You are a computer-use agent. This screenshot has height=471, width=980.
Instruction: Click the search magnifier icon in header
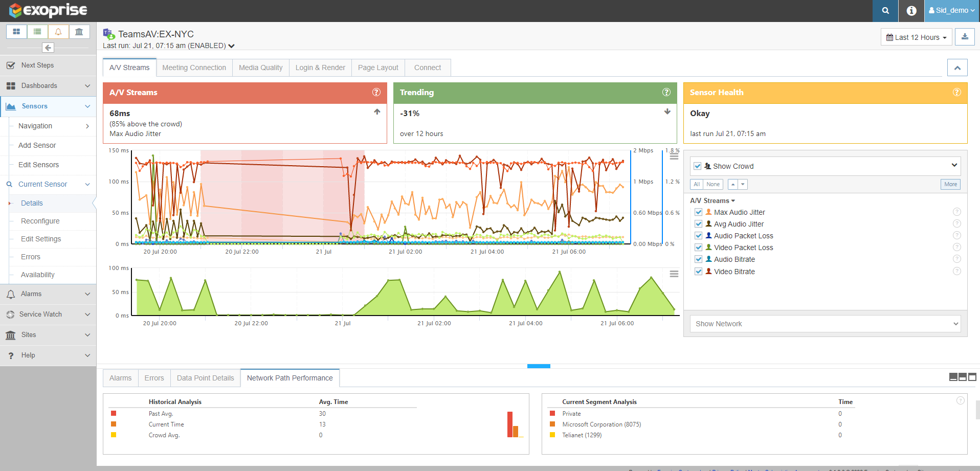[885, 11]
